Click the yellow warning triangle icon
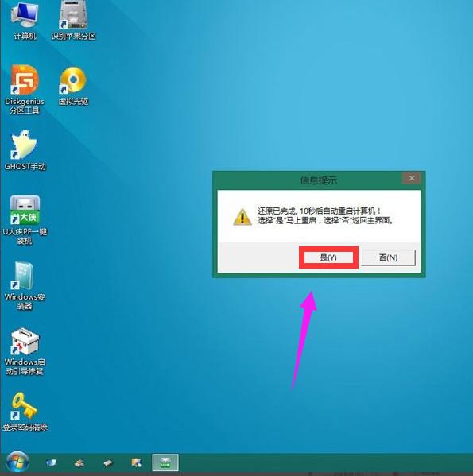The height and width of the screenshot is (476, 473). [242, 217]
